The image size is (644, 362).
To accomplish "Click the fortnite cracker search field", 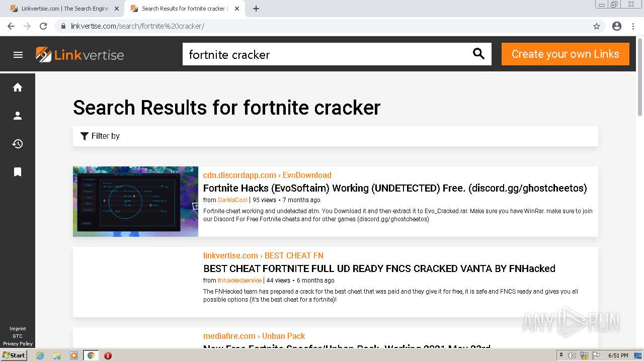I will 326,54.
